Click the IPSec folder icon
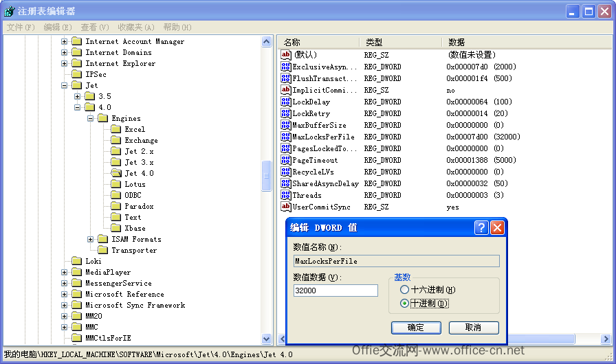This screenshot has width=616, height=364. coord(76,74)
